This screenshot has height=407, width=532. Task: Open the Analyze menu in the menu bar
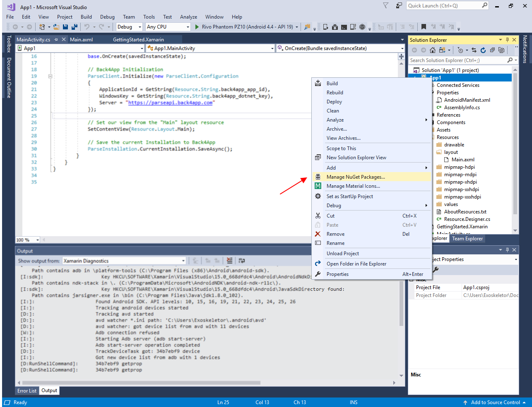[x=188, y=17]
